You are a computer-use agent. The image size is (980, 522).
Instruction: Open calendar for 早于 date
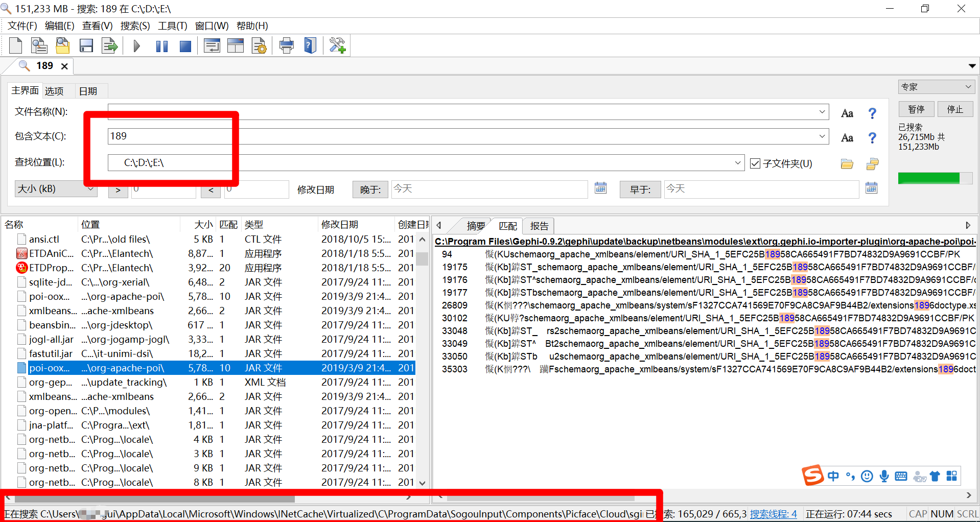pyautogui.click(x=872, y=188)
